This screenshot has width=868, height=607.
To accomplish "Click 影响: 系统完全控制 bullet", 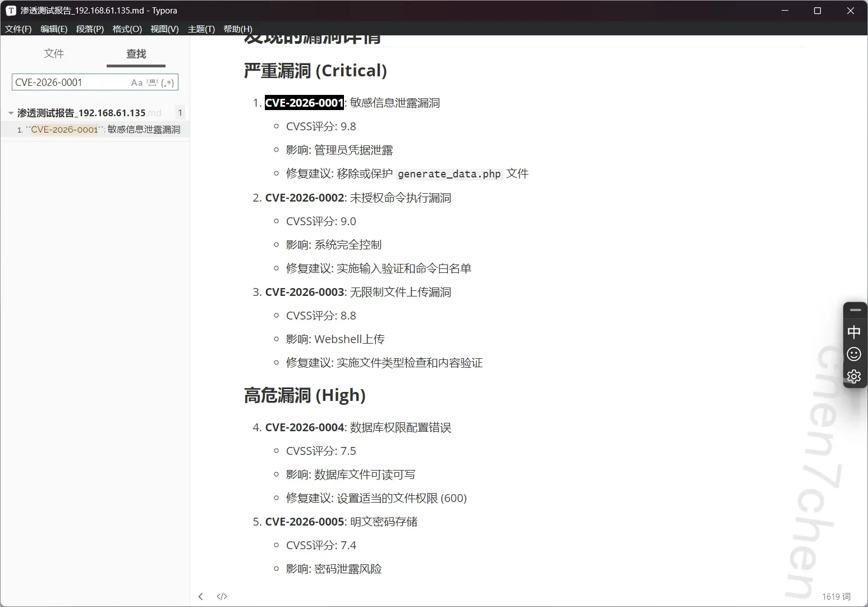I will click(x=334, y=245).
